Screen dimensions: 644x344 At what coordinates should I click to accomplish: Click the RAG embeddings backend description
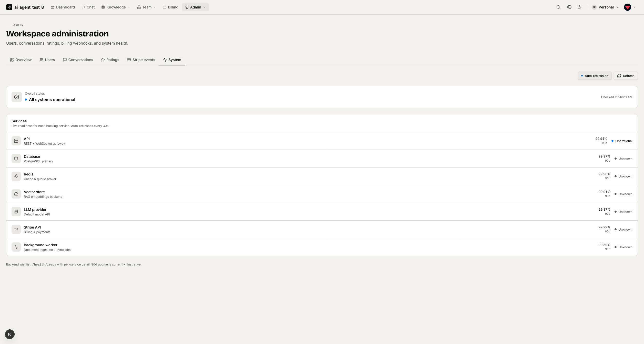(x=43, y=197)
